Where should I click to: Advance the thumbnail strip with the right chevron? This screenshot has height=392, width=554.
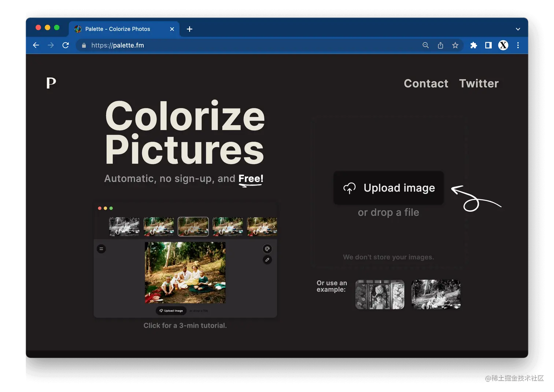274,227
